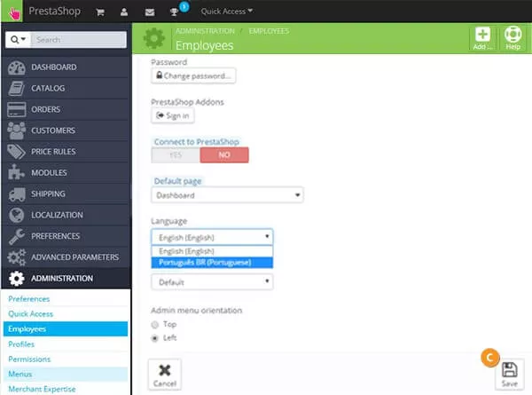Open the ADVANCED PARAMETERS menu item
532x395 pixels.
pos(66,257)
